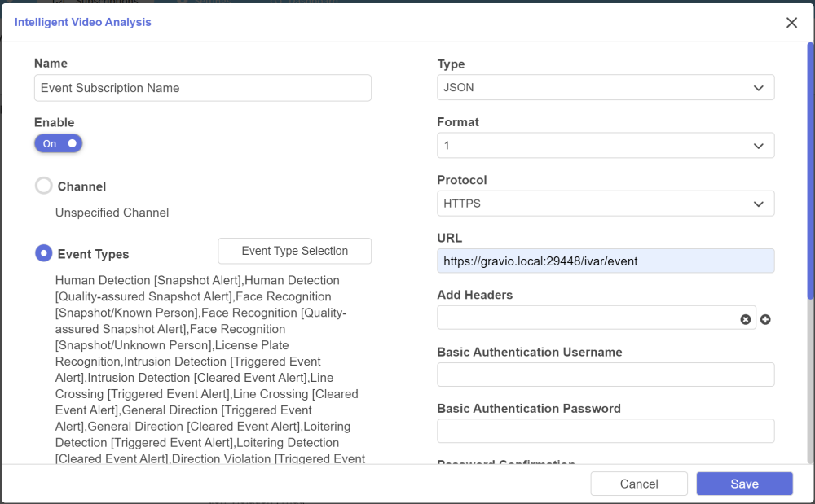Viewport: 815px width, 504px height.
Task: Click the Add Headers input box
Action: [587, 318]
